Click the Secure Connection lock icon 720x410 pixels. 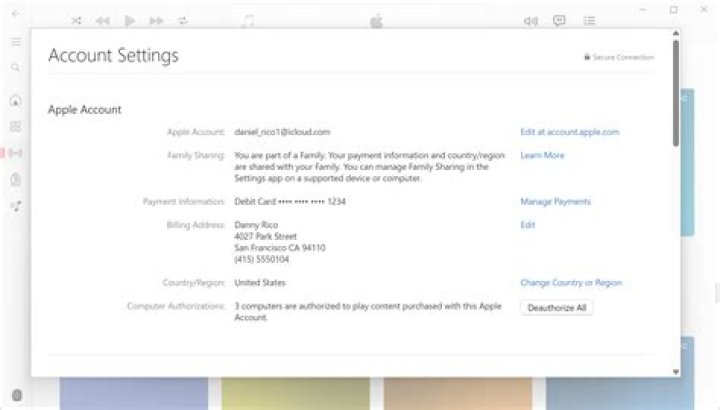pyautogui.click(x=587, y=57)
